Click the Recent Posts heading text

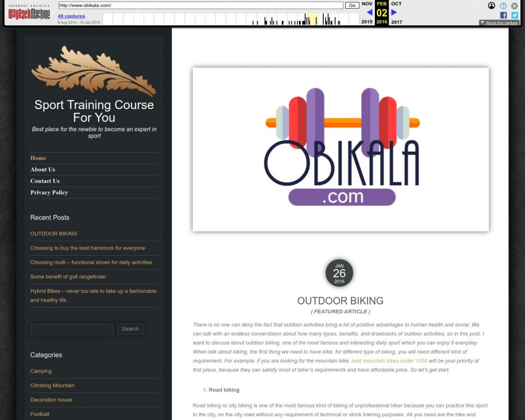coord(50,218)
